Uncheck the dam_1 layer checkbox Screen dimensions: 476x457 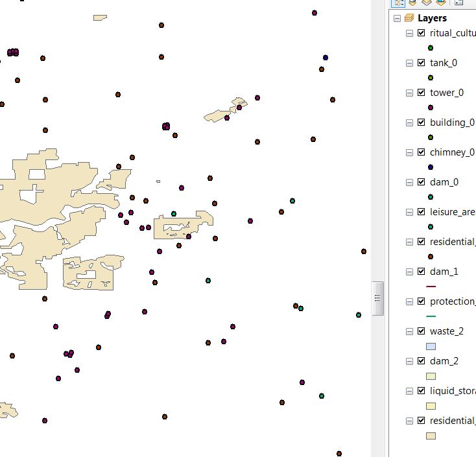coord(421,272)
